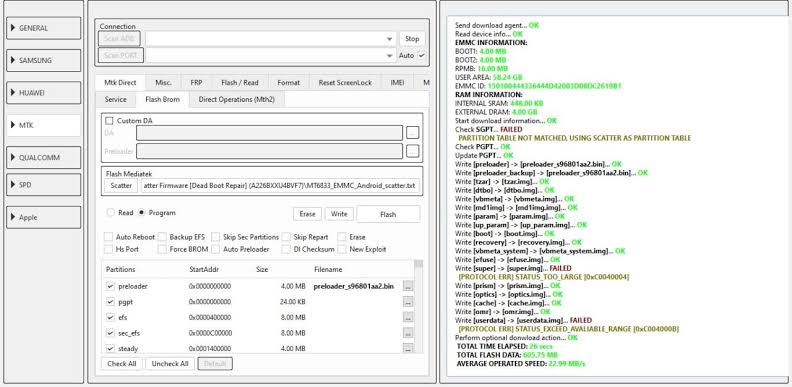Click the partitions list vertical scrollbar

418,307
